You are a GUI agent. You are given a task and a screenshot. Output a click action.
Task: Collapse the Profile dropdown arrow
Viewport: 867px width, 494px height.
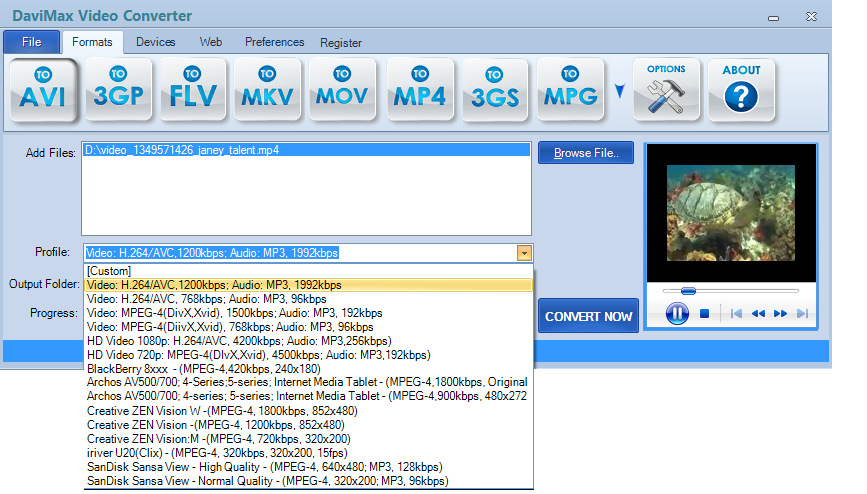click(x=524, y=253)
